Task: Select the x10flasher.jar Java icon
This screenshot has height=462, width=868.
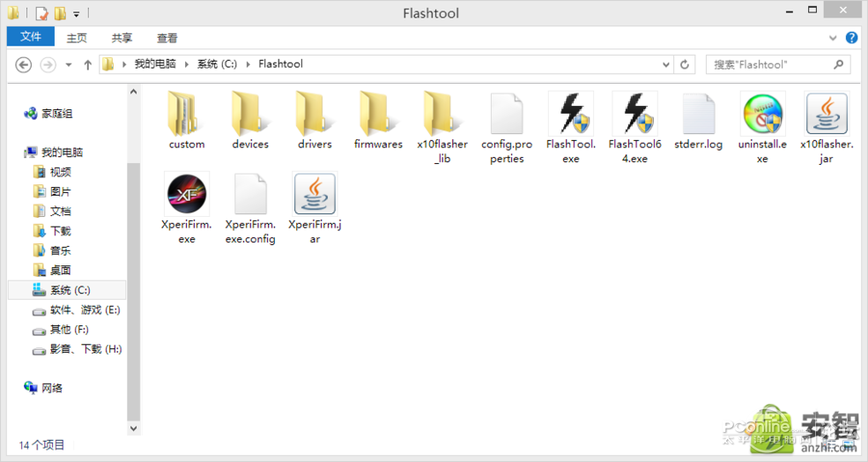Action: point(827,114)
